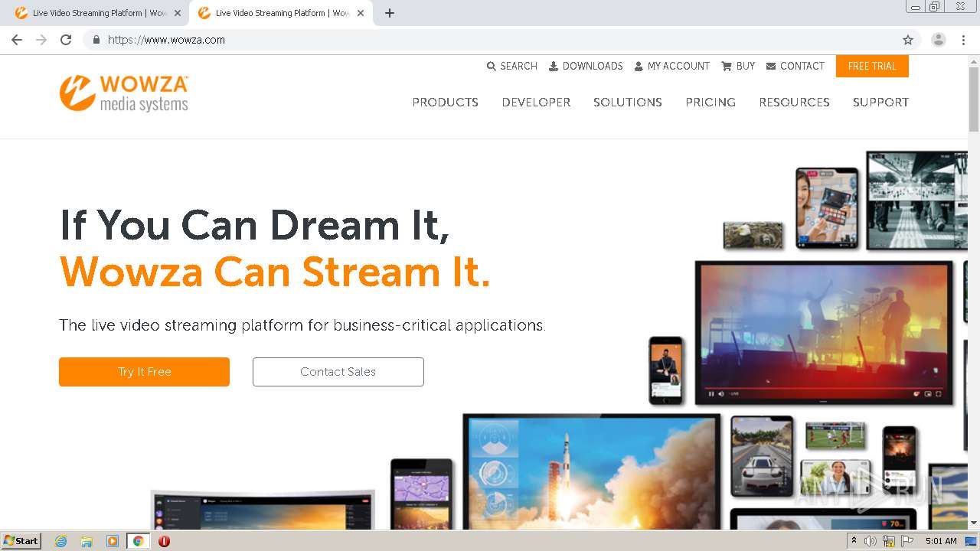Click the Action Center flag icon

907,541
